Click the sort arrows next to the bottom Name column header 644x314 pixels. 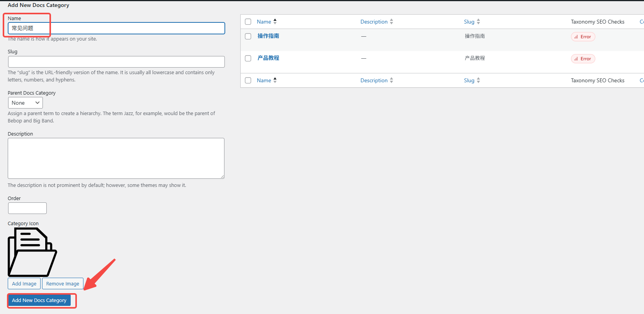275,80
